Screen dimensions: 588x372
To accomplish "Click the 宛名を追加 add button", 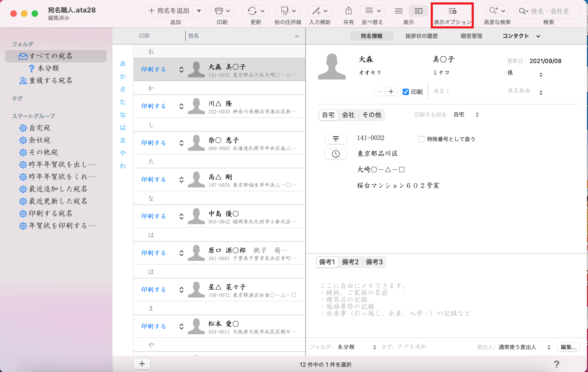I will (169, 11).
